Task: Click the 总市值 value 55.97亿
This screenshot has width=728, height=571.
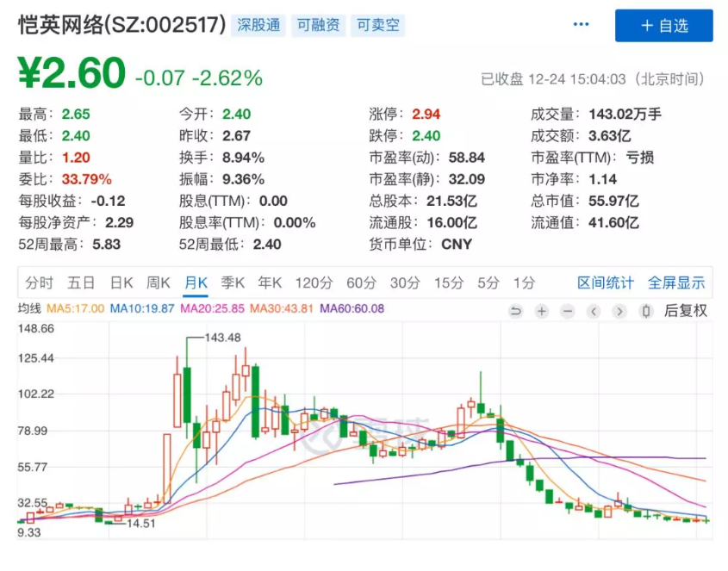Action: point(613,201)
